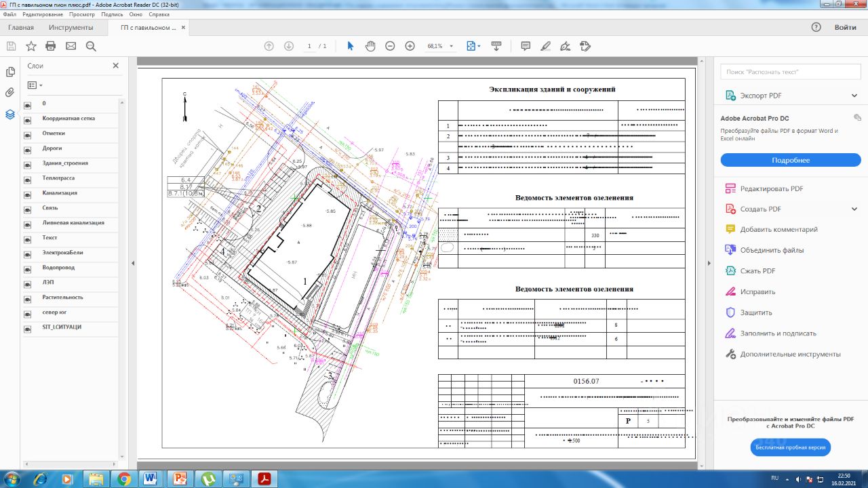Open the Layers panel icon in sidebar
The width and height of the screenshot is (868, 488).
coord(10,115)
